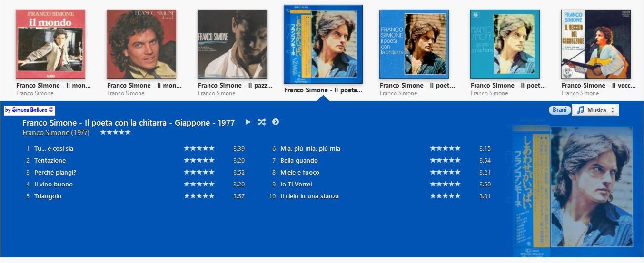Click the Franco Simone (1977) artist link
The width and height of the screenshot is (644, 263).
coord(56,133)
